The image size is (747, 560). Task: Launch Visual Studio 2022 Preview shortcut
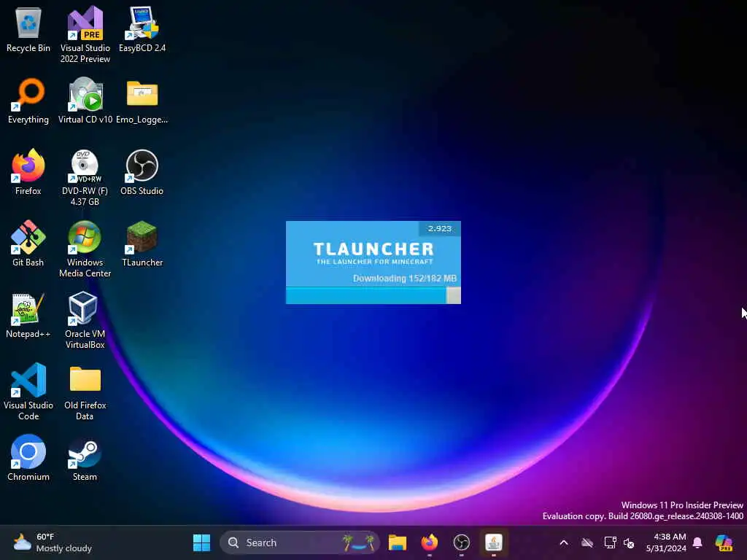pyautogui.click(x=85, y=34)
